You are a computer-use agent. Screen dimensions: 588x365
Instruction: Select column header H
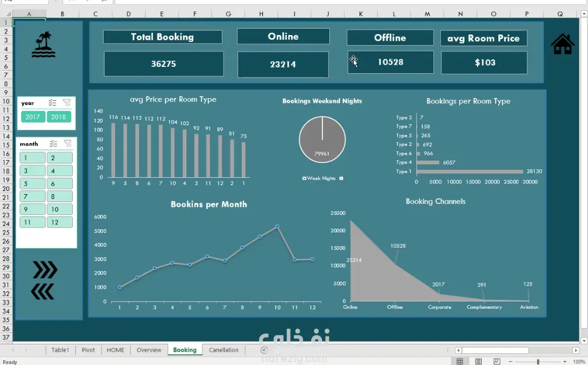coord(261,14)
